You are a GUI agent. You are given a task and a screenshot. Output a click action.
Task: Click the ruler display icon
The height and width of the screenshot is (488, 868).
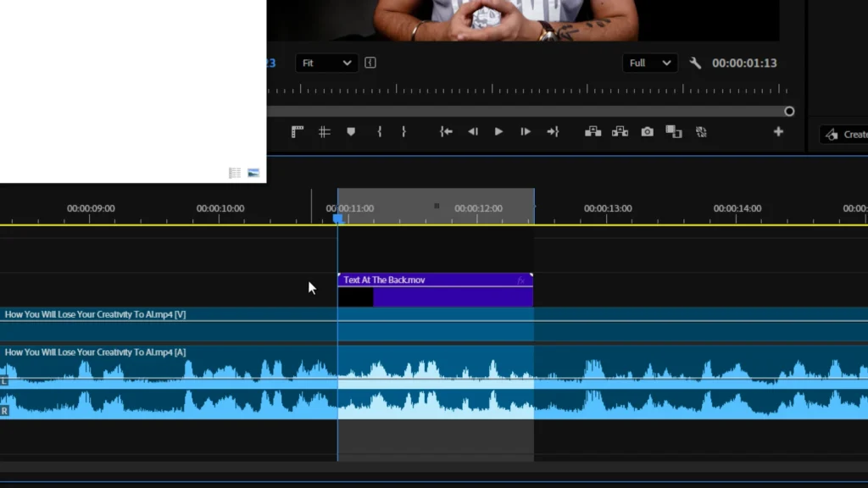298,131
